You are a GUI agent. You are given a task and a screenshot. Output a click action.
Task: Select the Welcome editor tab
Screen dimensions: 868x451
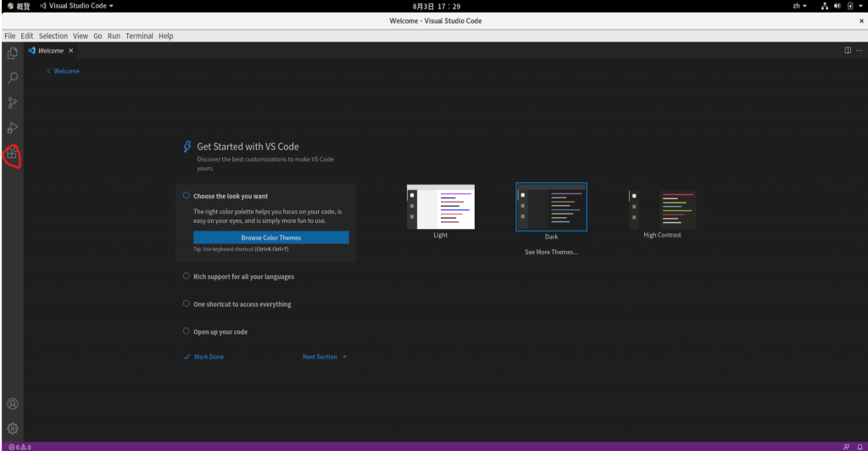click(x=50, y=50)
